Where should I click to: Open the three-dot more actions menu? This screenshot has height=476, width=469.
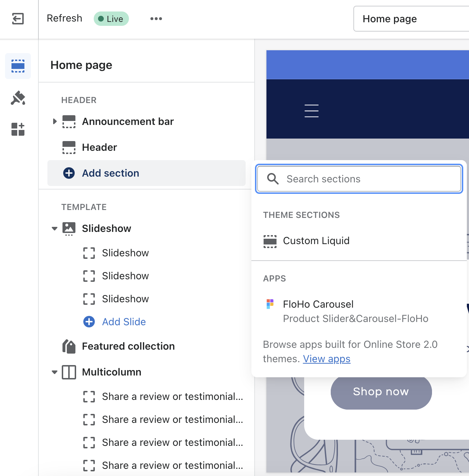point(156,19)
